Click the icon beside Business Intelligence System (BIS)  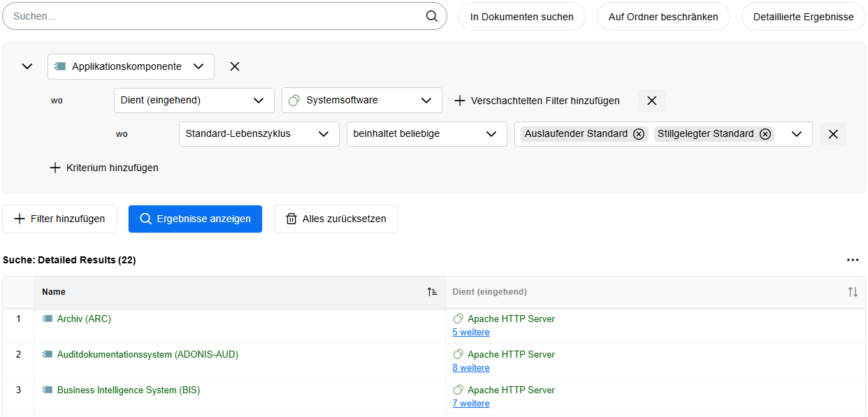(x=48, y=390)
